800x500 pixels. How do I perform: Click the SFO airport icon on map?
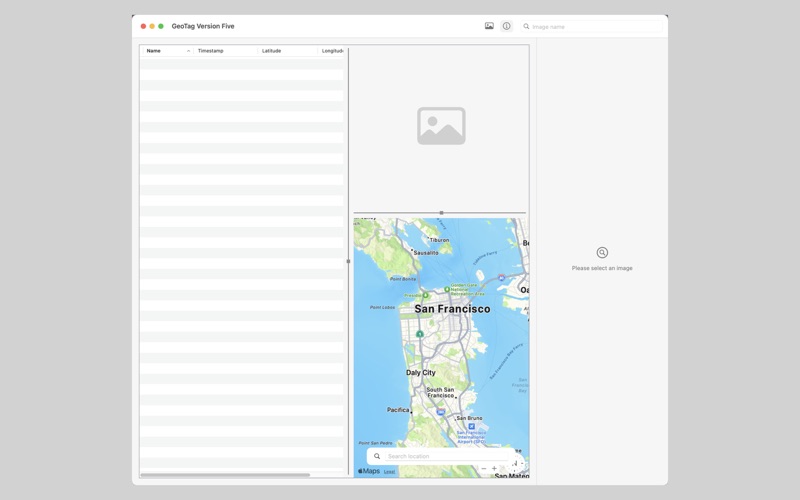[x=471, y=427]
